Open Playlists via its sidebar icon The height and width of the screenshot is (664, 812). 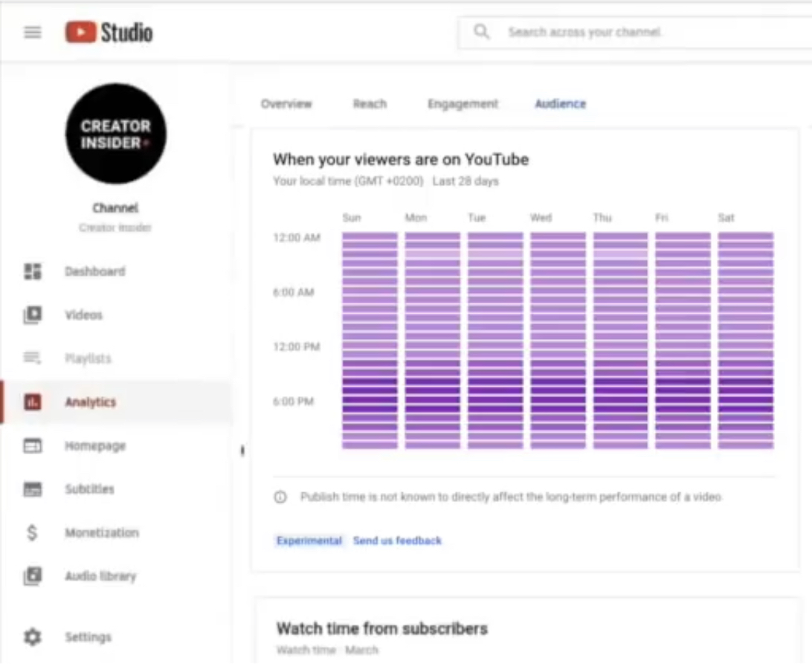click(x=33, y=358)
